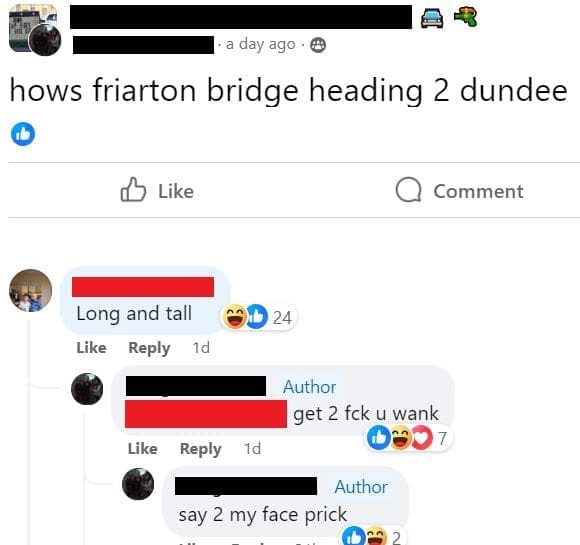Click the Author badge on first reply
The width and height of the screenshot is (580, 545).
(310, 387)
